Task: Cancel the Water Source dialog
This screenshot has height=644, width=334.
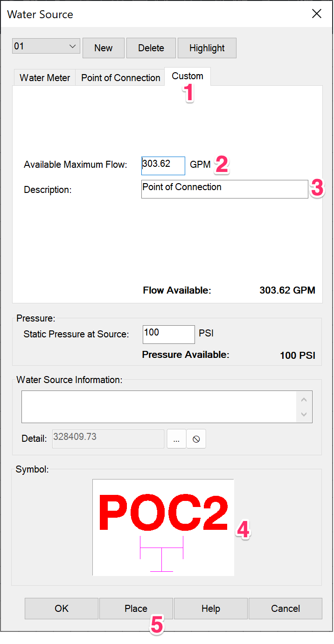Action: [285, 609]
